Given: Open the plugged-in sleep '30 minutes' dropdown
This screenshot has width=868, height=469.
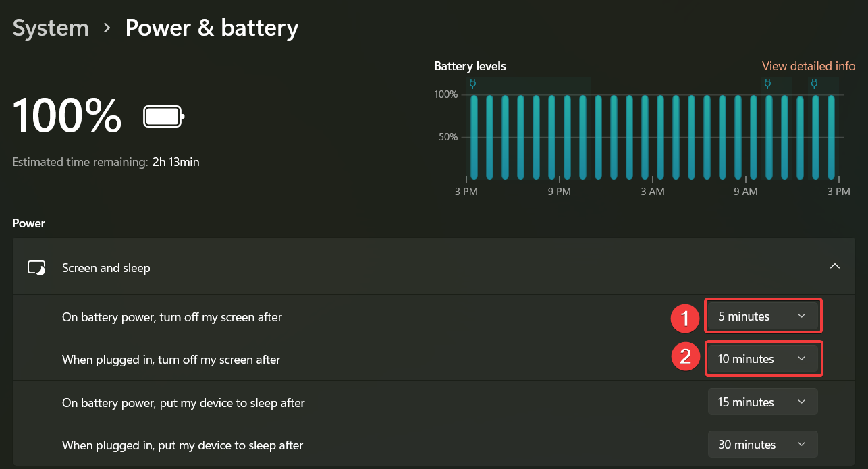Looking at the screenshot, I should click(763, 445).
